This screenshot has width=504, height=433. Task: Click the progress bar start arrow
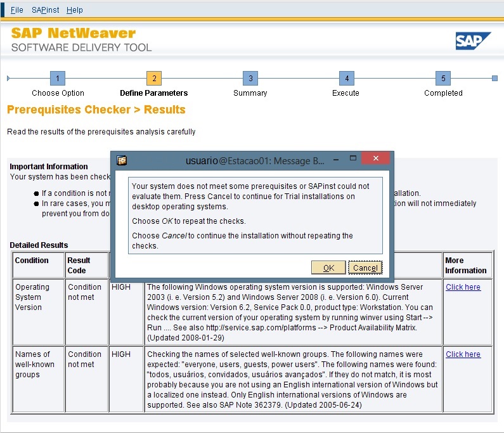8,79
